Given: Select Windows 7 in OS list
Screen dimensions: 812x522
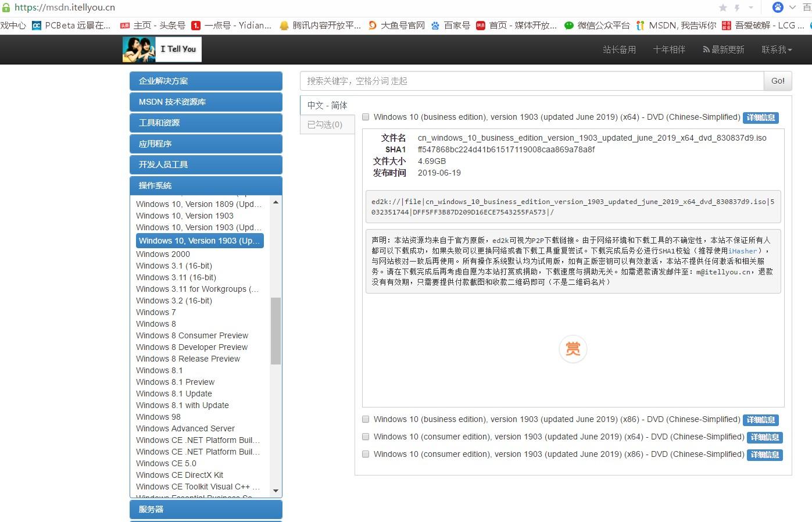Looking at the screenshot, I should (x=156, y=312).
